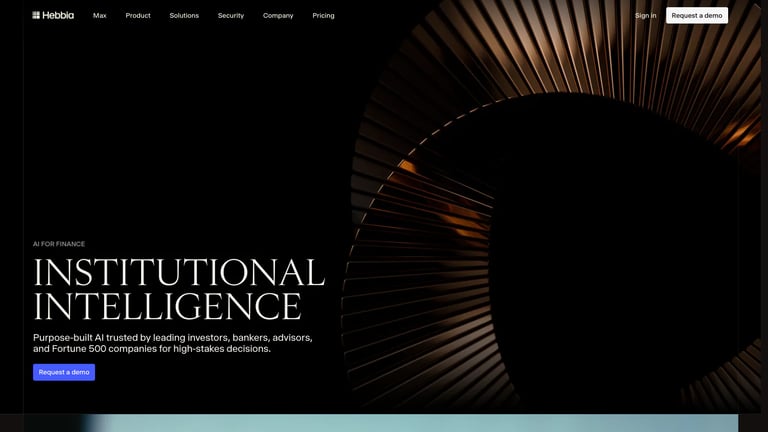Open the Max nav item
This screenshot has width=768, height=432.
tap(99, 16)
